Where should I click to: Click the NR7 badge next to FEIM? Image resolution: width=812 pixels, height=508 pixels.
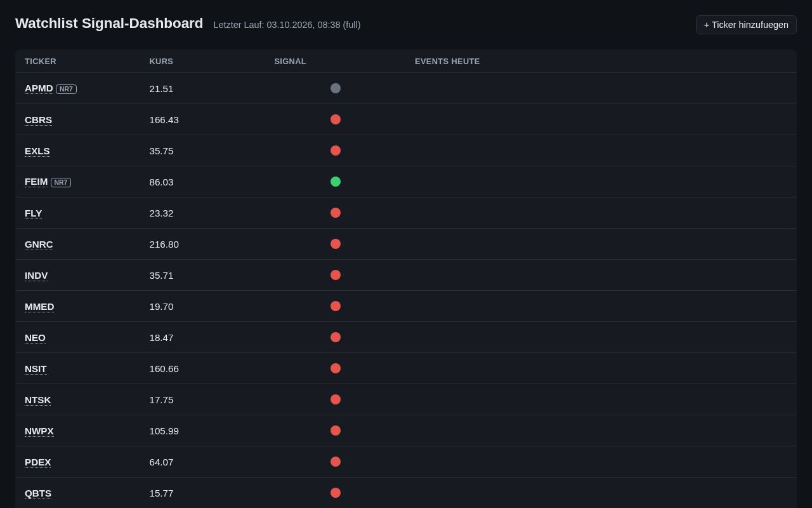pyautogui.click(x=61, y=182)
